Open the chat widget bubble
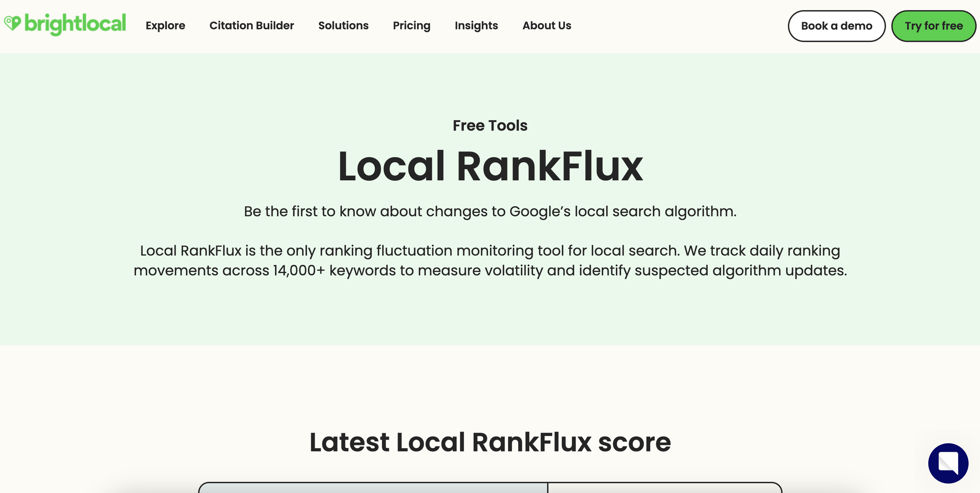The height and width of the screenshot is (493, 980). tap(948, 463)
